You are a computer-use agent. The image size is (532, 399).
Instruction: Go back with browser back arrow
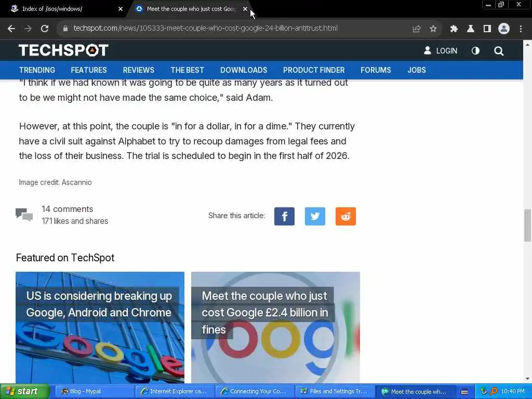pos(11,29)
